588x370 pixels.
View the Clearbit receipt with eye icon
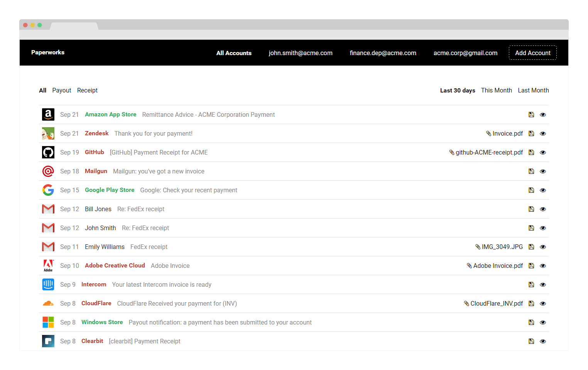[543, 341]
